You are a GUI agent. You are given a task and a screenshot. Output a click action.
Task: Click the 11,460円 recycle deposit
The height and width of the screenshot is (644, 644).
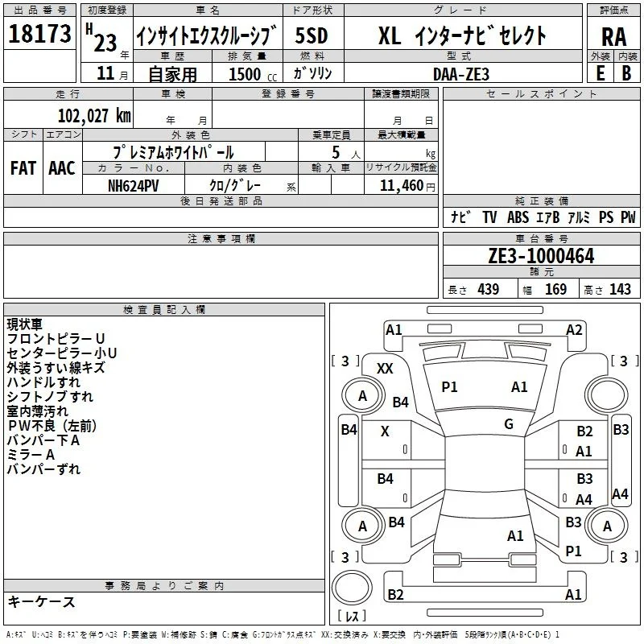pos(407,186)
